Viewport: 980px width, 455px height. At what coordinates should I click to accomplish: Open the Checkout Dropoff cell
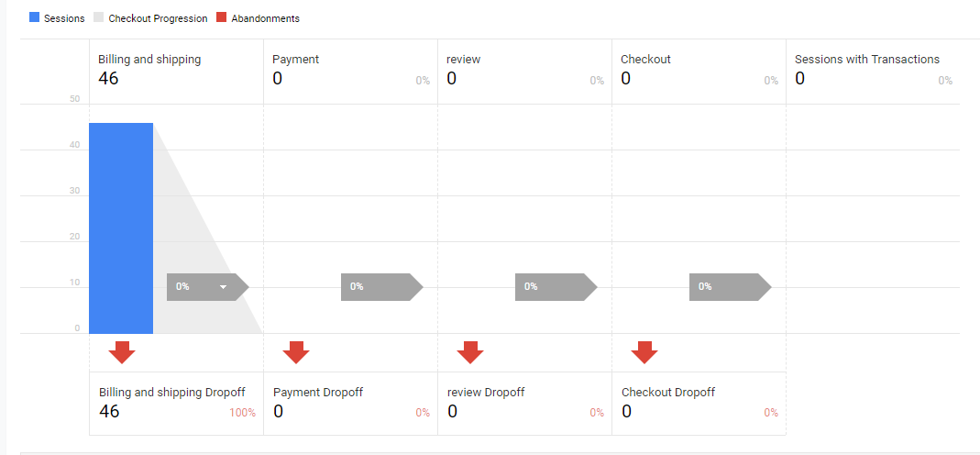[699, 404]
